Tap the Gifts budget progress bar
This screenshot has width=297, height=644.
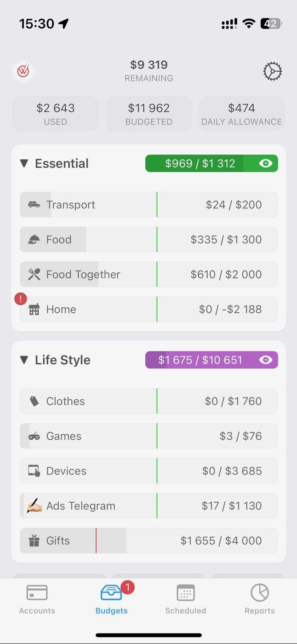point(148,540)
